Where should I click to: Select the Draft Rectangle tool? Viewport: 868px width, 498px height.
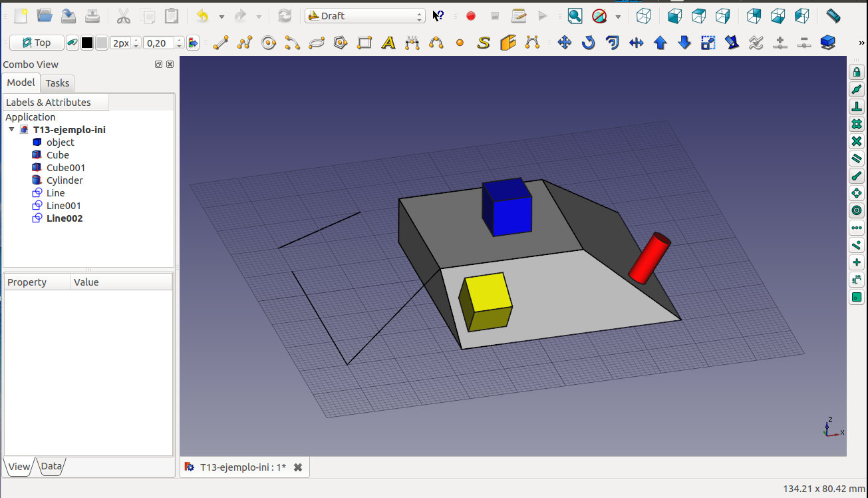click(364, 43)
